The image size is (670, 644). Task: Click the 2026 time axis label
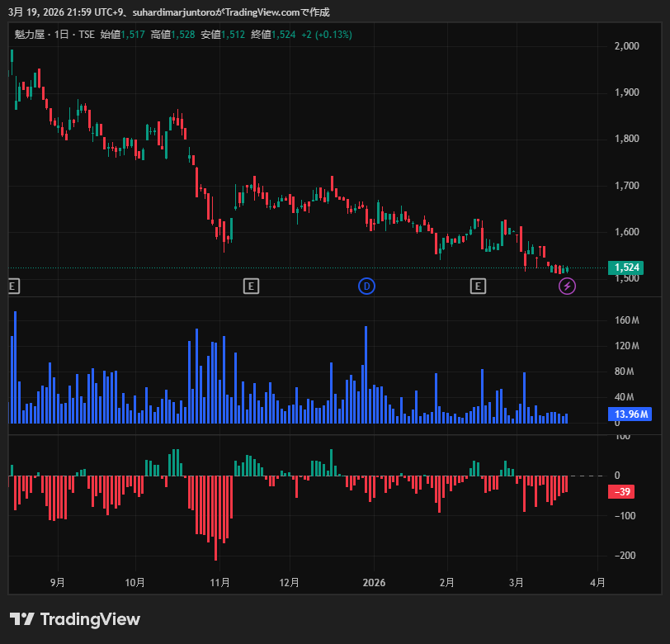(x=374, y=583)
